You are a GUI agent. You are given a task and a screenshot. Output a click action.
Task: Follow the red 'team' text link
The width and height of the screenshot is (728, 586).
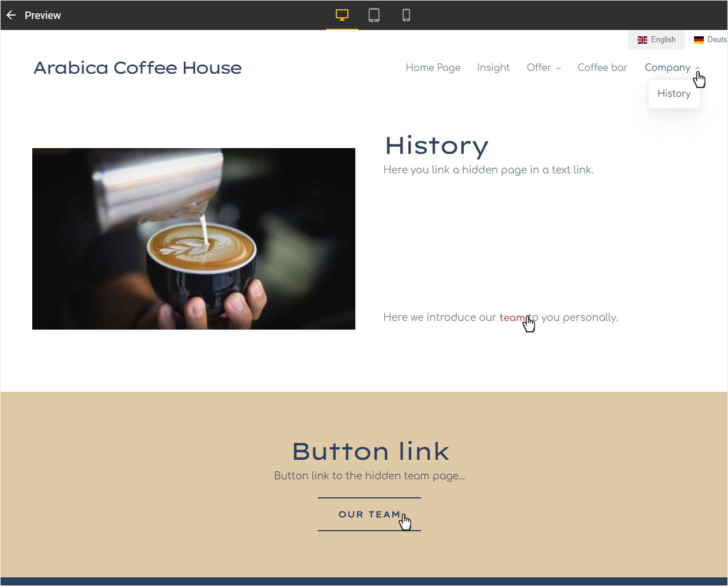pyautogui.click(x=512, y=317)
